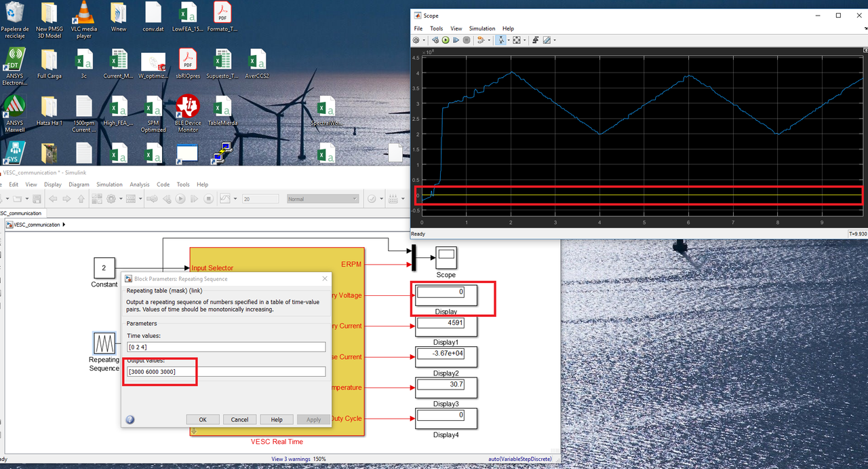Click simulation stop time field showing 20

click(x=261, y=199)
